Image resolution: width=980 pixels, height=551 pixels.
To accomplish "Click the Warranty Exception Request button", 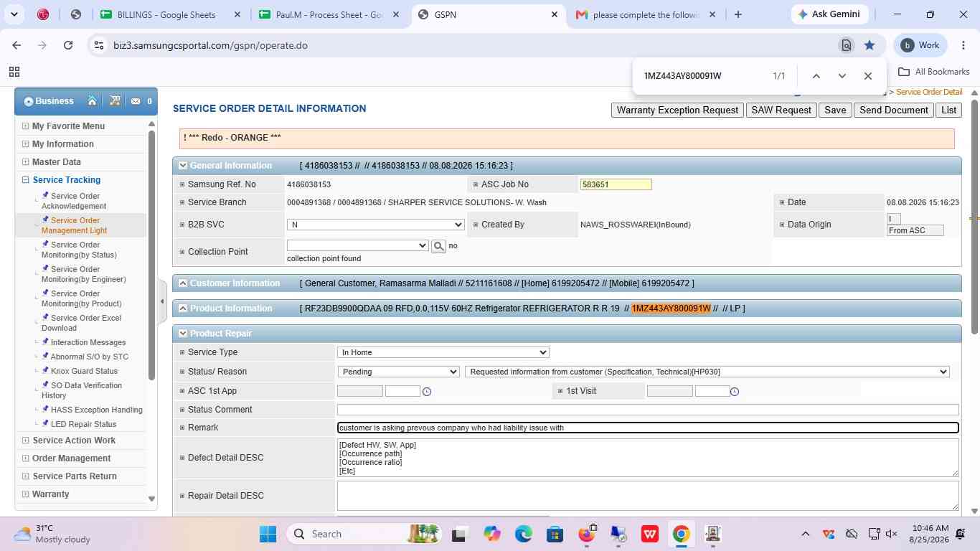I will point(677,110).
